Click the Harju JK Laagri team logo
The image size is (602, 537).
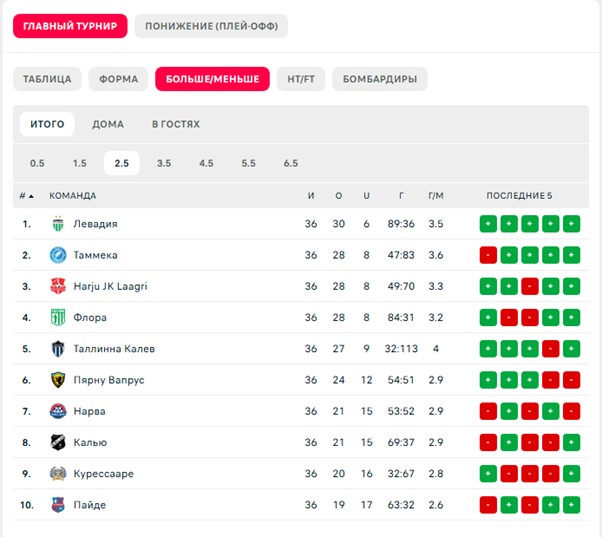(x=58, y=286)
